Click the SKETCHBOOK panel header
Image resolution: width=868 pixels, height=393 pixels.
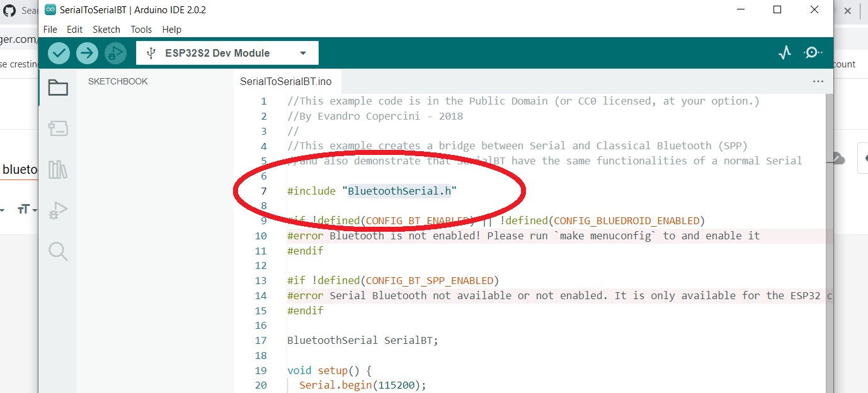tap(118, 81)
